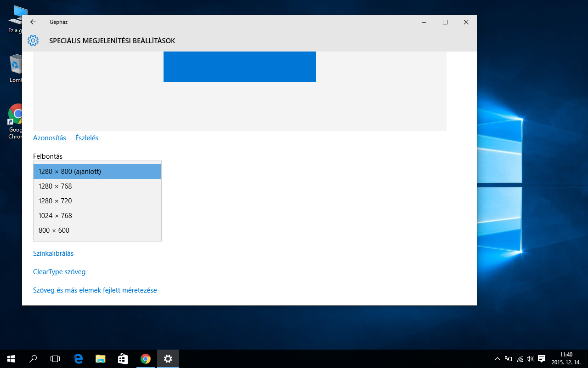Open taskbar search magnifier
This screenshot has height=368, width=588.
point(33,359)
